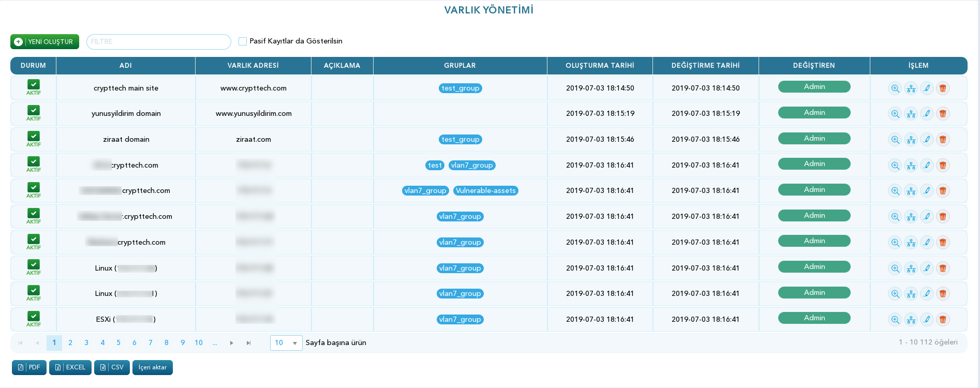Export the table as PDF
The image size is (980, 388).
29,367
